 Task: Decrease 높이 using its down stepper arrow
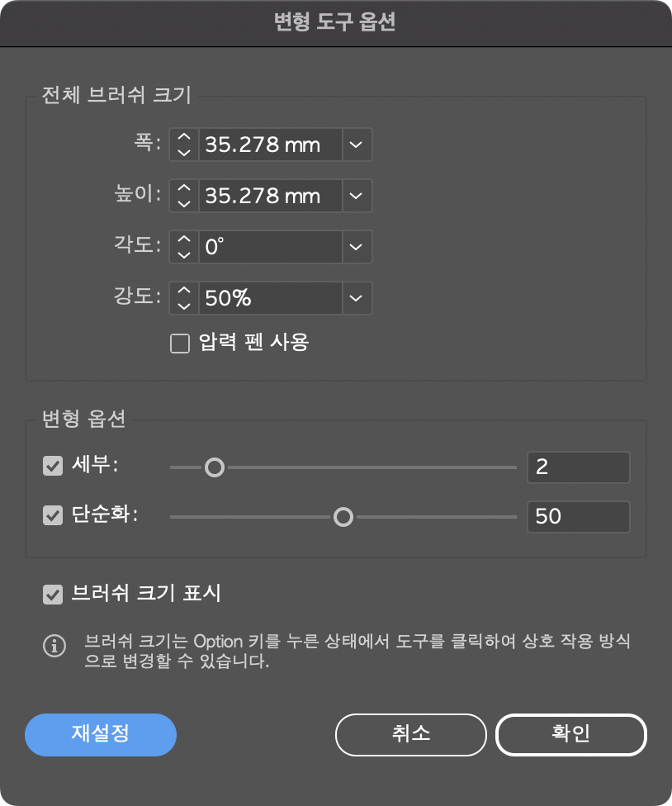[x=183, y=202]
